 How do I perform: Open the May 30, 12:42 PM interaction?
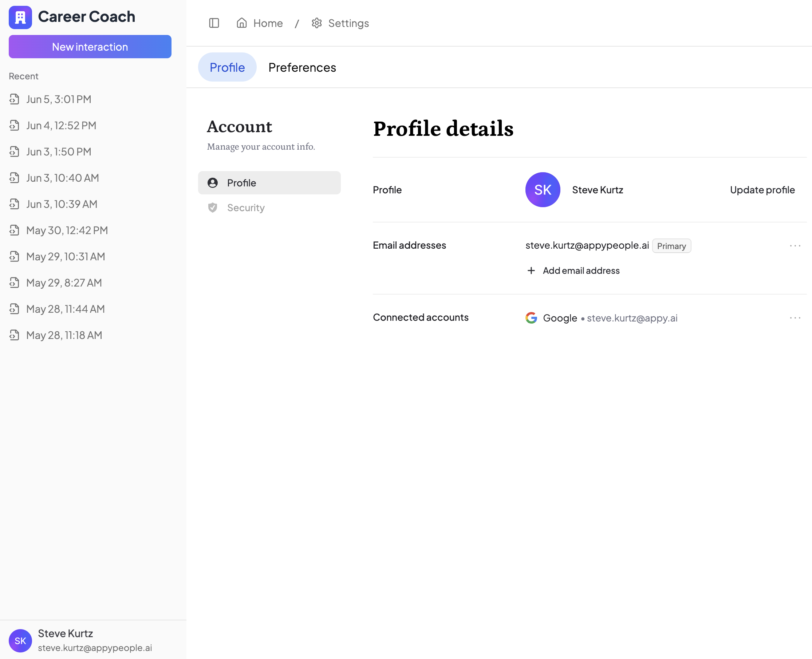(x=67, y=230)
